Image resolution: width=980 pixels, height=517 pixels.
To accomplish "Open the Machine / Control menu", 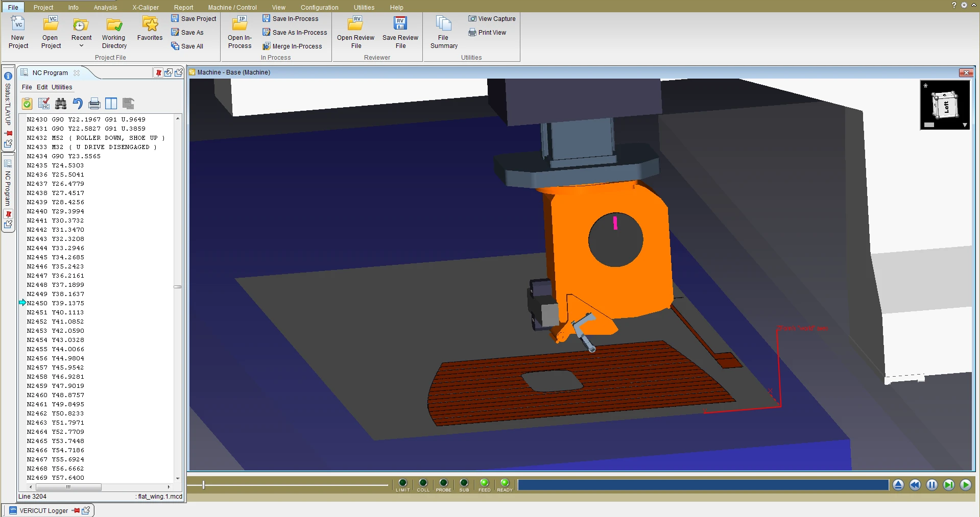I will [232, 7].
